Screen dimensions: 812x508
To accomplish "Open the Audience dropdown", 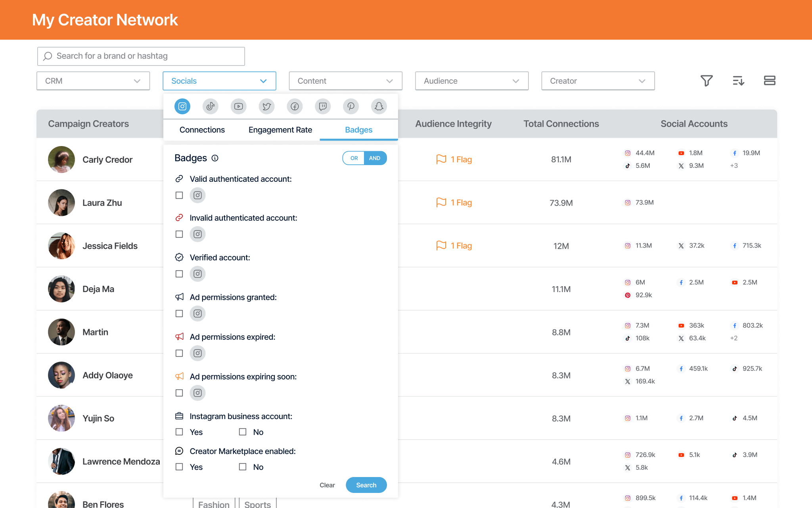I will (x=472, y=81).
